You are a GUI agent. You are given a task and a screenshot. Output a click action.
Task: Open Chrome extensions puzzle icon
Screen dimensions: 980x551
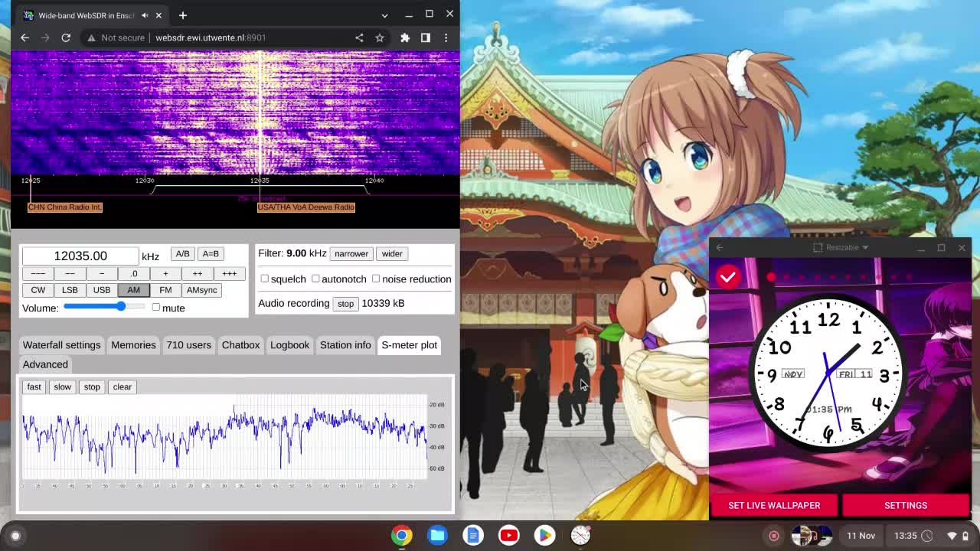[405, 37]
